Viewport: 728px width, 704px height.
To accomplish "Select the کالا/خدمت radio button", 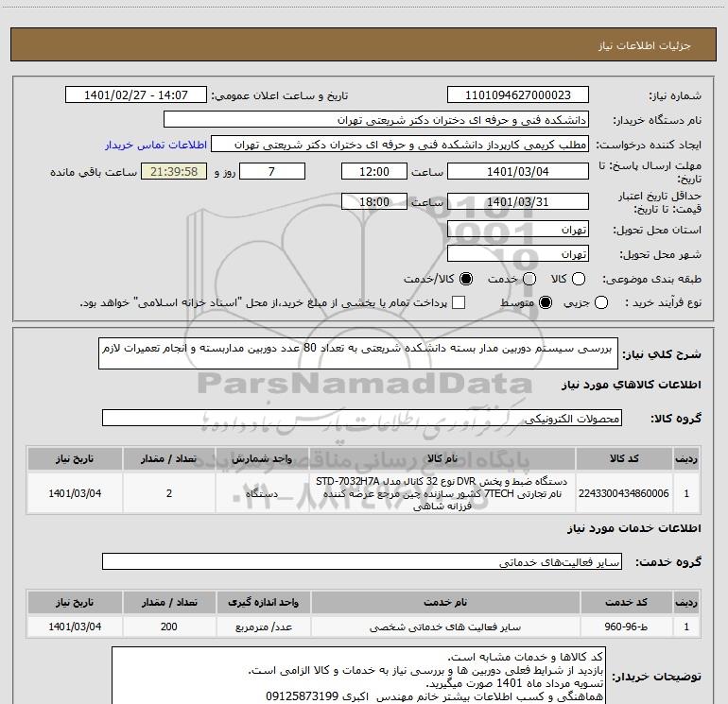I will click(466, 279).
